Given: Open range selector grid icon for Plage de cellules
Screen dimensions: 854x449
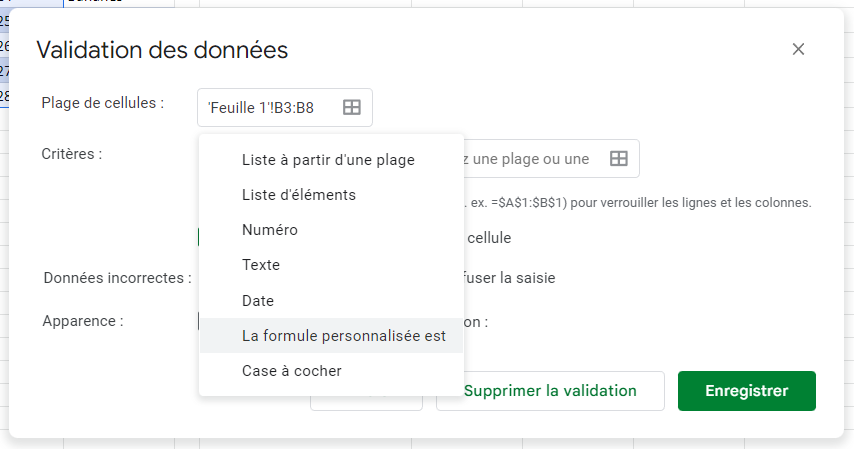Looking at the screenshot, I should pyautogui.click(x=352, y=107).
